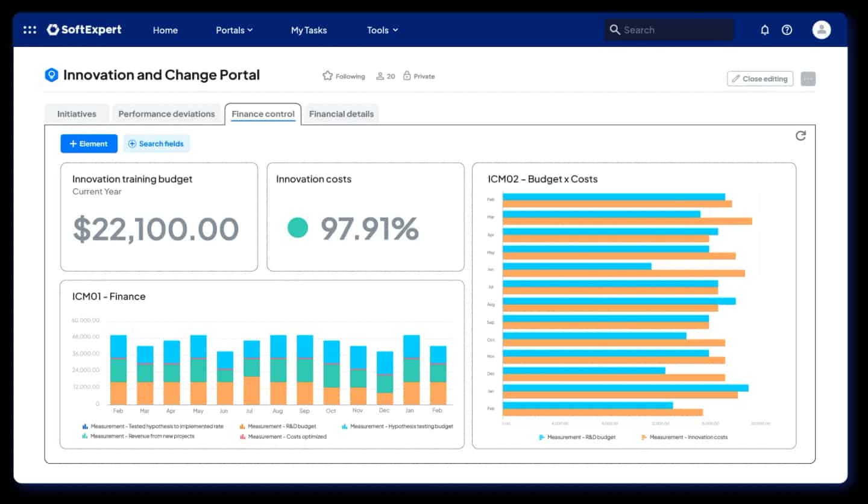Open the Financial details tab
The width and height of the screenshot is (868, 504).
point(341,113)
